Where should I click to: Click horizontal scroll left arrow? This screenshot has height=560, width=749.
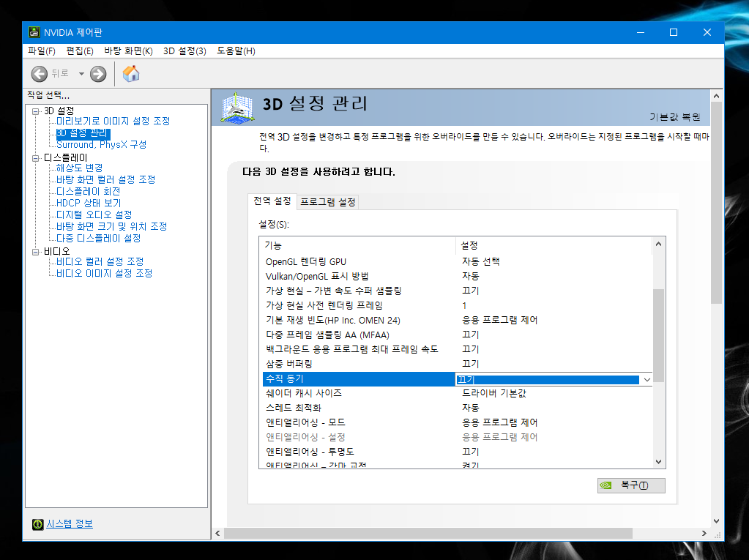pos(218,533)
